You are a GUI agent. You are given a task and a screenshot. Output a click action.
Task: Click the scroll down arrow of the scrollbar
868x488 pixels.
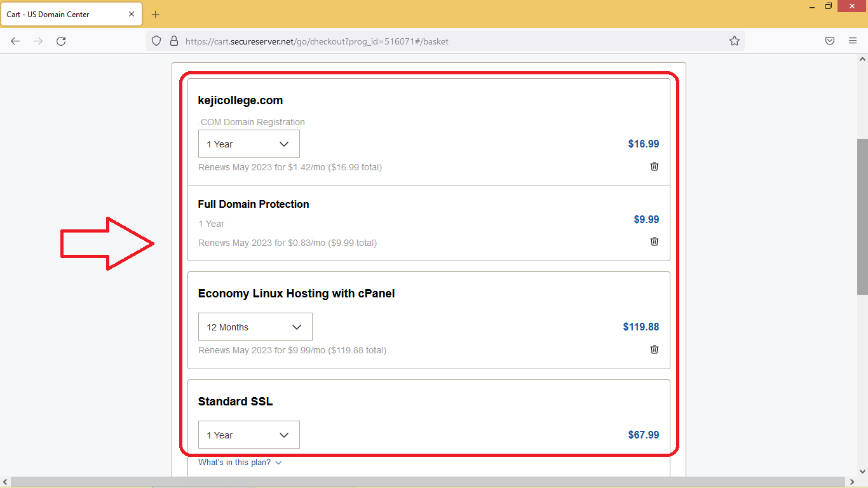coord(862,471)
